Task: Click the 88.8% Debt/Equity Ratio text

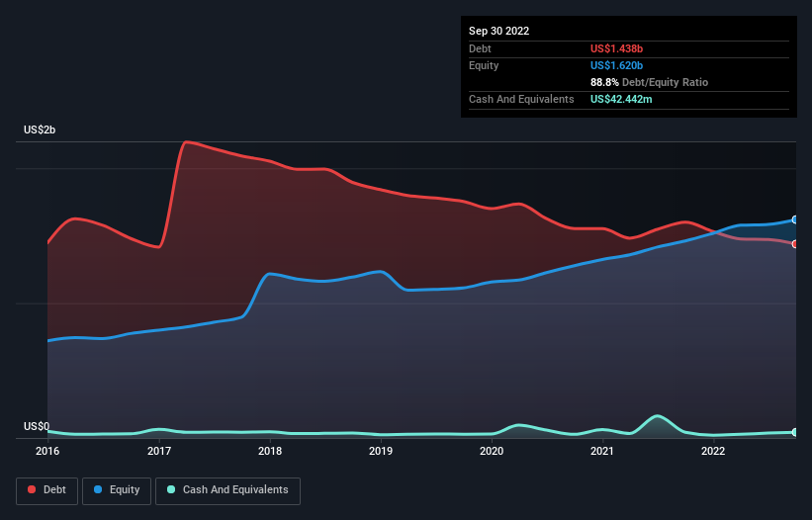Action: pos(649,82)
